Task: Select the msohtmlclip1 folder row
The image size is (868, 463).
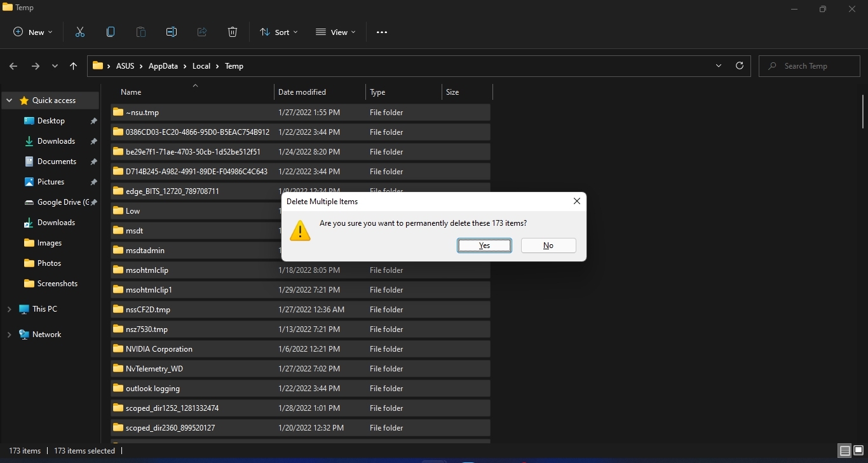Action: pyautogui.click(x=301, y=289)
